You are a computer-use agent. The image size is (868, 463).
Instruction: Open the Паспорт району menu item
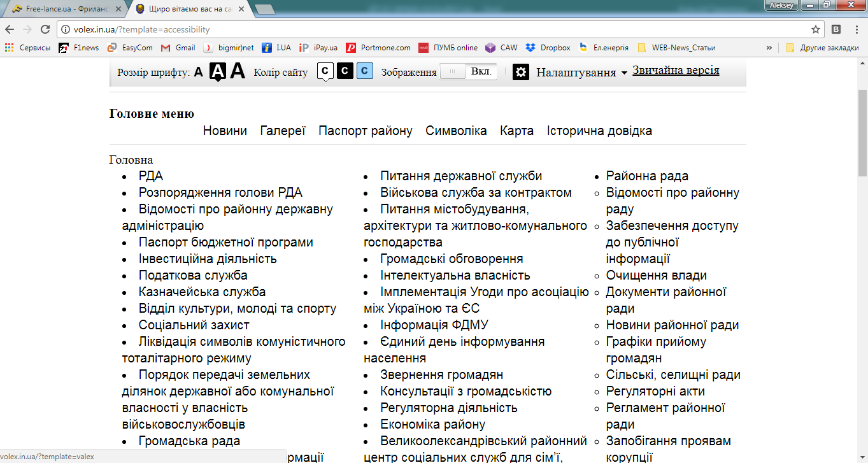tap(366, 131)
